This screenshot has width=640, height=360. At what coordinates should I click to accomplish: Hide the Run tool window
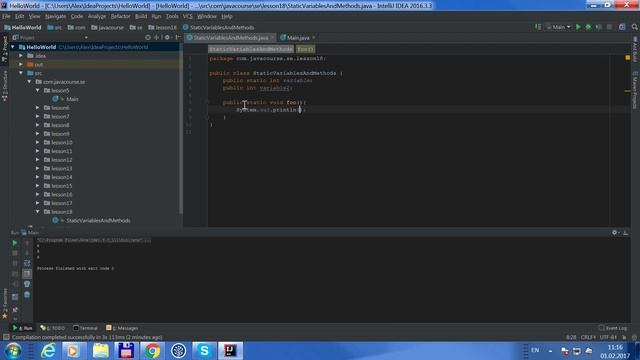pos(625,233)
